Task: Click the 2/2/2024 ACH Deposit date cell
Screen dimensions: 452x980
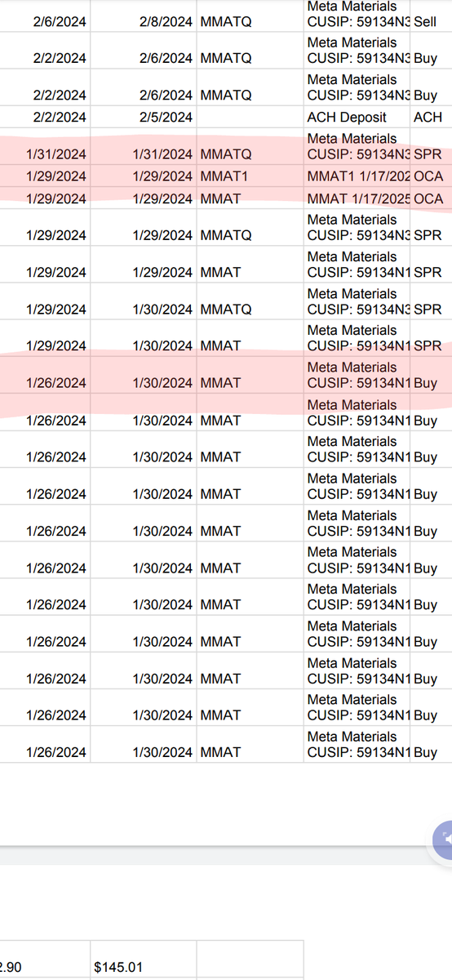Action: pos(45,117)
